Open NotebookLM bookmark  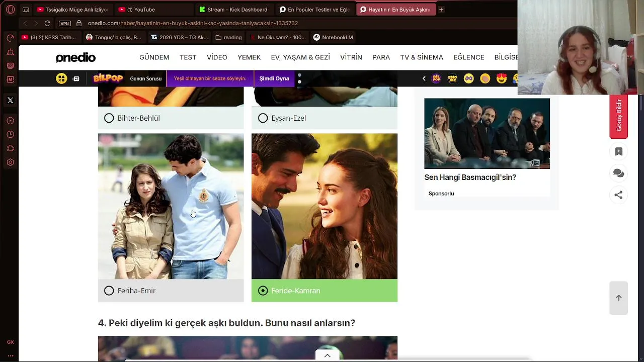333,37
